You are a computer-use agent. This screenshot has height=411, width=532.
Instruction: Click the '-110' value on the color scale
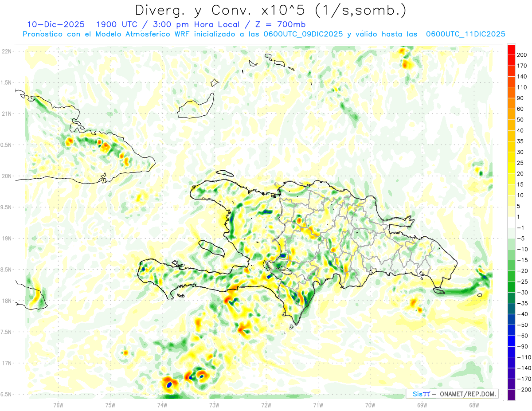524,357
